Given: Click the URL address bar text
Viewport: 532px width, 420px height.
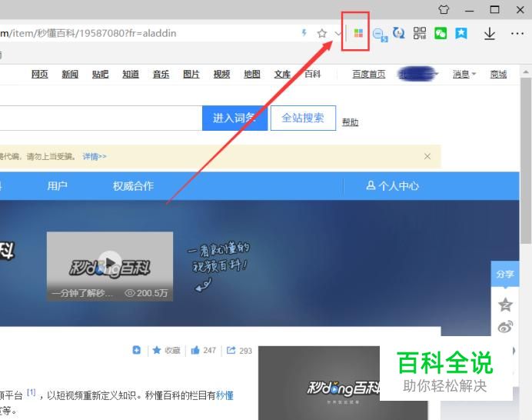Looking at the screenshot, I should (x=88, y=33).
